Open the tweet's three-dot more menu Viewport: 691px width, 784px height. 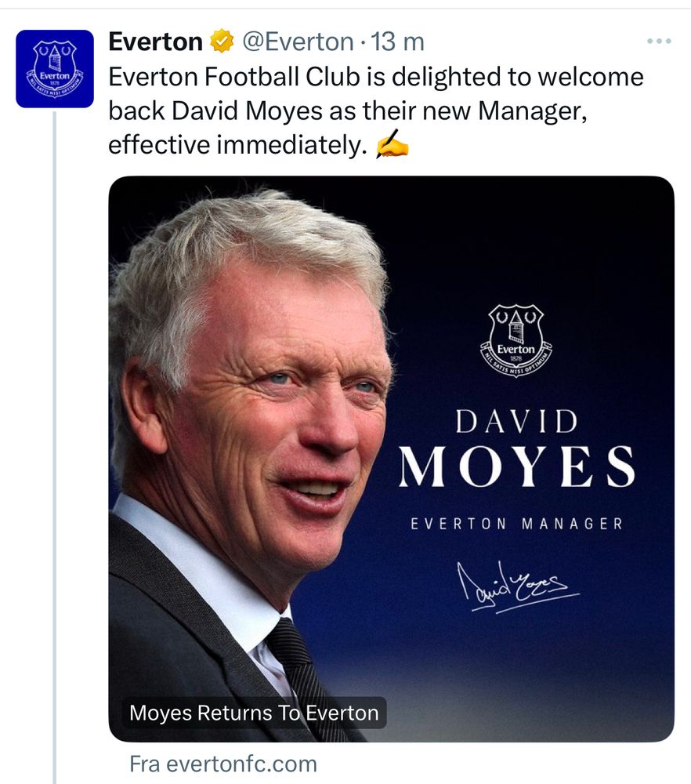pos(659,42)
